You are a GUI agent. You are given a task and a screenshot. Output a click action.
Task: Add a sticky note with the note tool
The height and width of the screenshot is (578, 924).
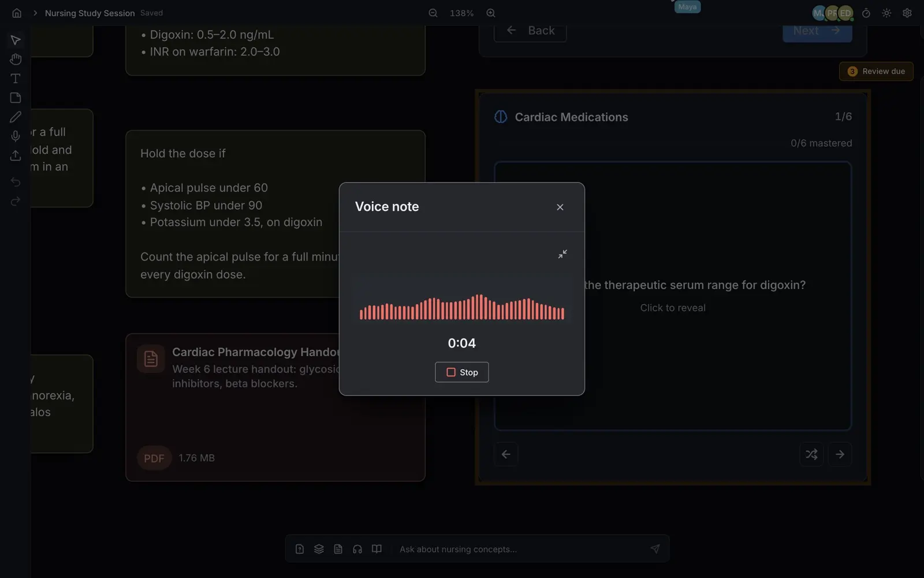(16, 98)
